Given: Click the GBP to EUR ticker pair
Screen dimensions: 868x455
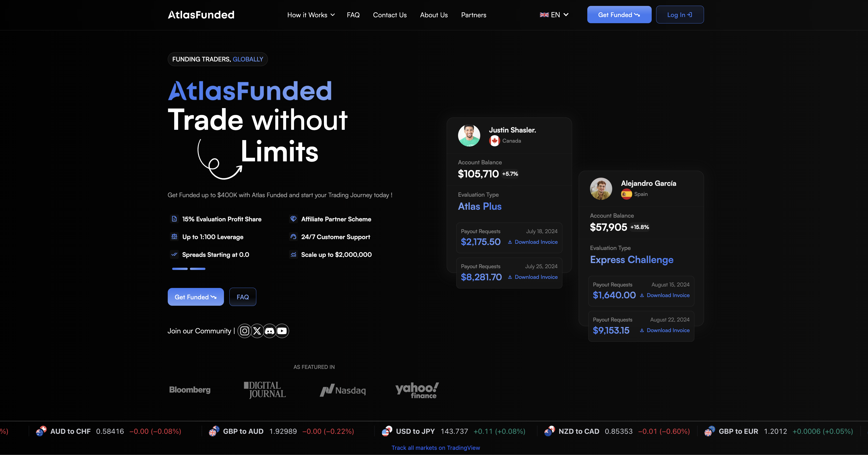Looking at the screenshot, I should click(738, 431).
